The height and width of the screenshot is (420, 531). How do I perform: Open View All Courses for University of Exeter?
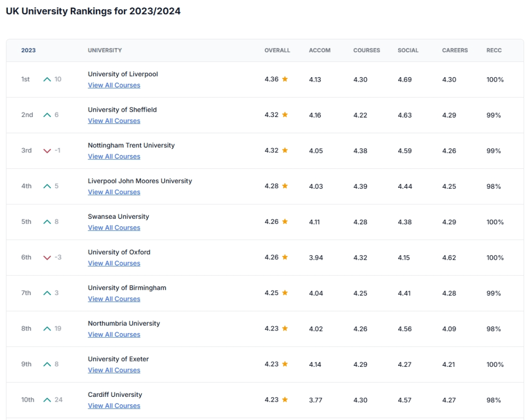click(114, 370)
